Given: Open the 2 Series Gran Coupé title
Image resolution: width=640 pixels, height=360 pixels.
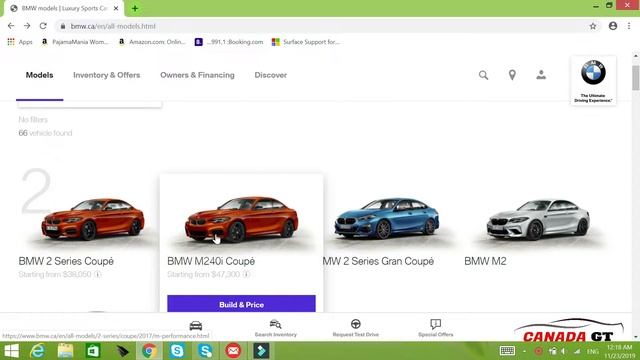Looking at the screenshot, I should 378,261.
